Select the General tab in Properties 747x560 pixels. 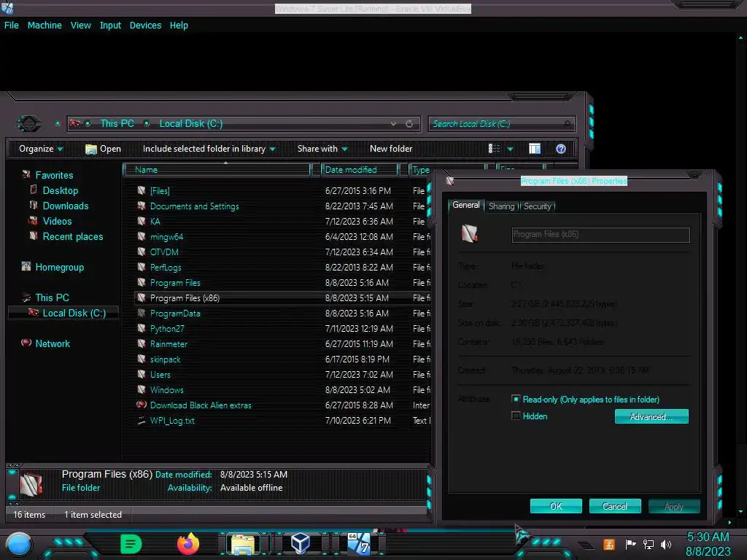(x=466, y=205)
